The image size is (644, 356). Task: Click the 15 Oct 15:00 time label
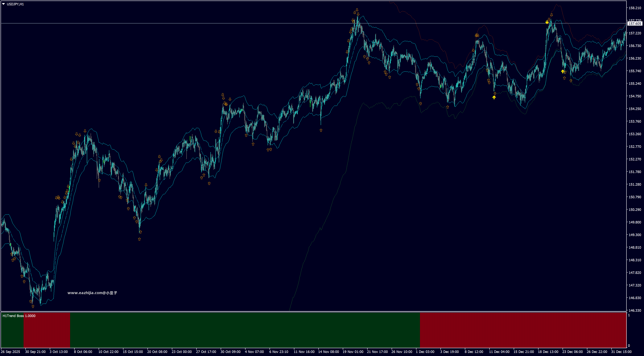pos(133,352)
